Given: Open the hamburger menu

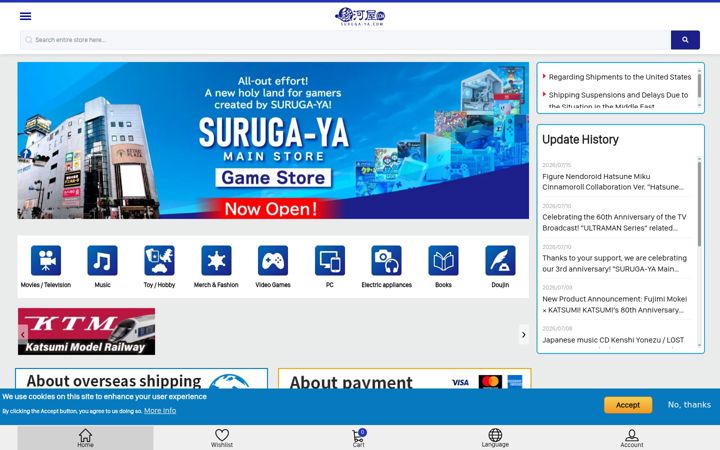Looking at the screenshot, I should click(x=26, y=16).
